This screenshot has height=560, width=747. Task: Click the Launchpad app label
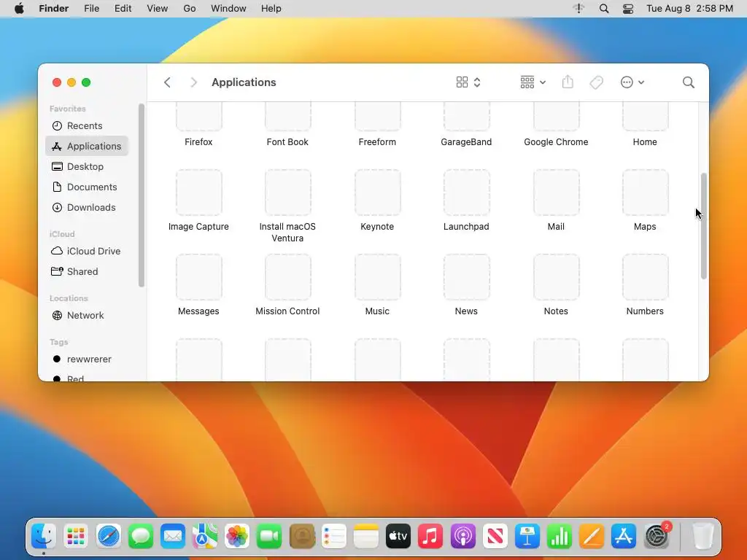(x=466, y=227)
